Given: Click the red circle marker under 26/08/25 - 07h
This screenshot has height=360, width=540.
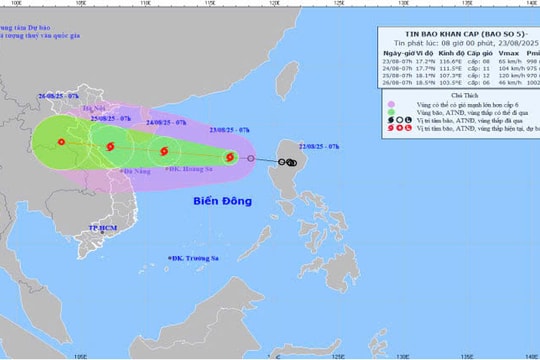Looking at the screenshot, I should pyautogui.click(x=61, y=142).
